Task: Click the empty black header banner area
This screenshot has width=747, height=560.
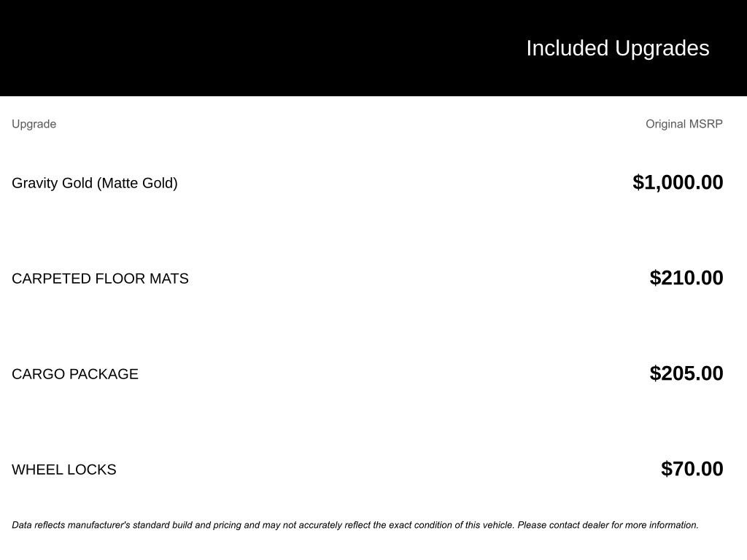Action: coord(219,48)
